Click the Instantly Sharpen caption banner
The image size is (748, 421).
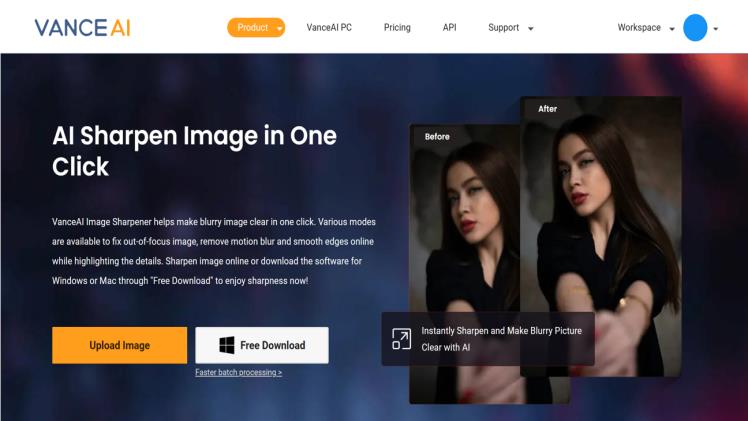[500, 338]
